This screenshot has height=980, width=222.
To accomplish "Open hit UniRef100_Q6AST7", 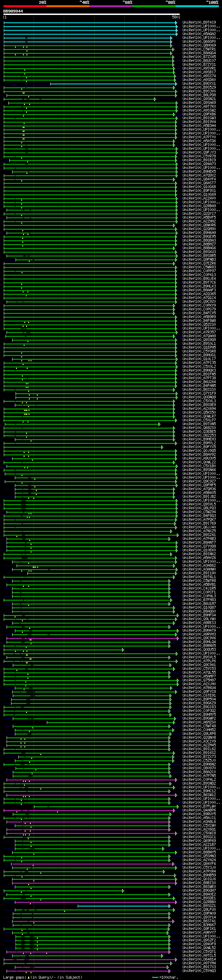I will [x=199, y=183].
